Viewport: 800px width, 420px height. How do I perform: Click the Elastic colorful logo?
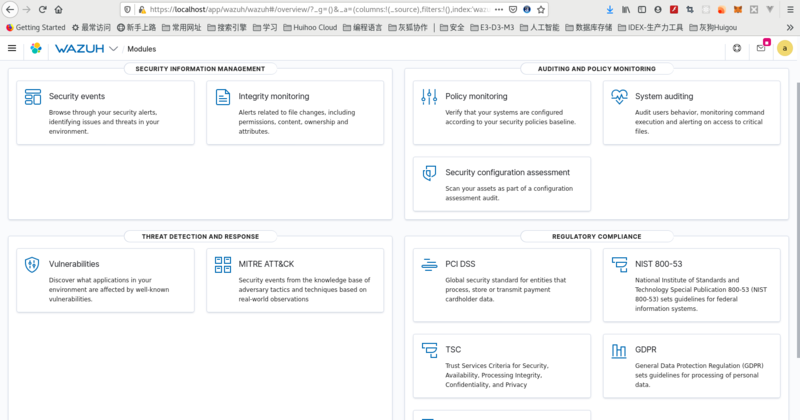[x=36, y=48]
